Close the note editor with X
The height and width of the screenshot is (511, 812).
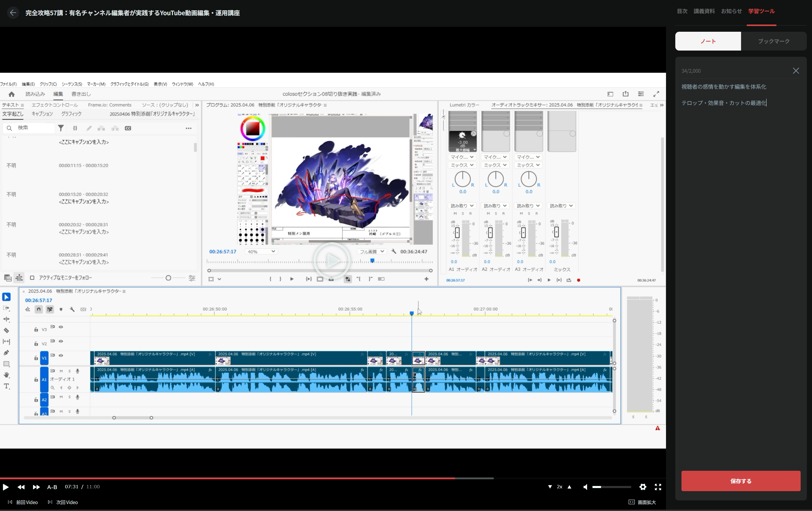[x=796, y=71]
